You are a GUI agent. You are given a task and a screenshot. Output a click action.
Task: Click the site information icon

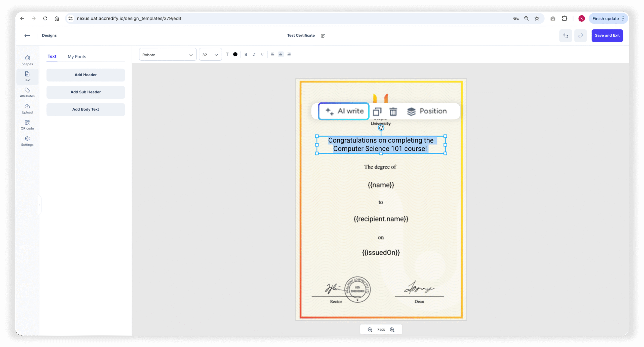(71, 18)
